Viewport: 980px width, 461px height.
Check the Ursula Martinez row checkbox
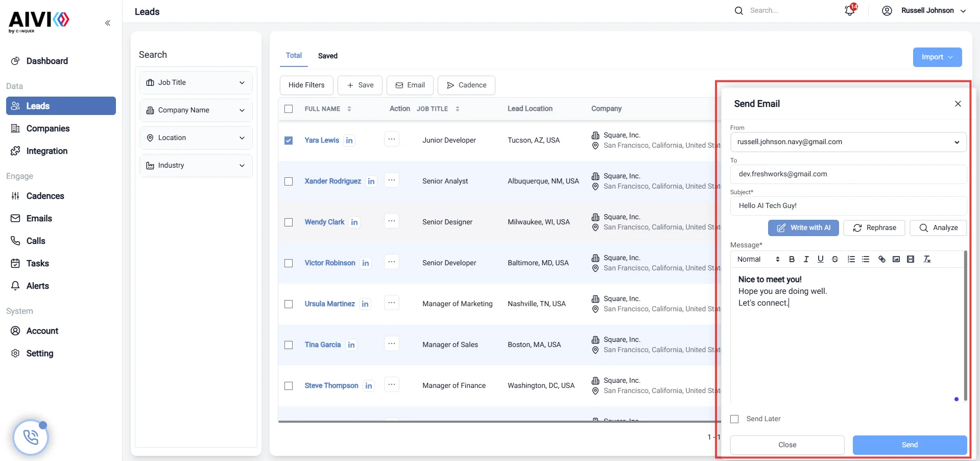(x=289, y=304)
